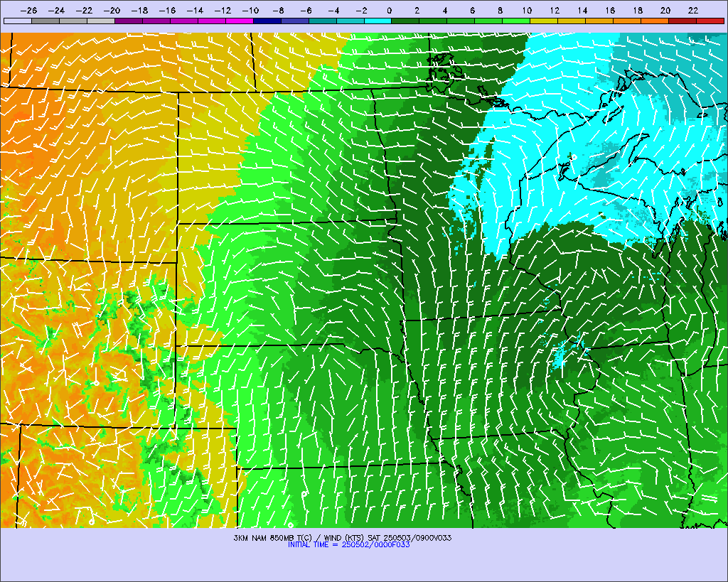The image size is (728, 582).
Task: Click the positive '20' legend label
Action: coord(665,10)
